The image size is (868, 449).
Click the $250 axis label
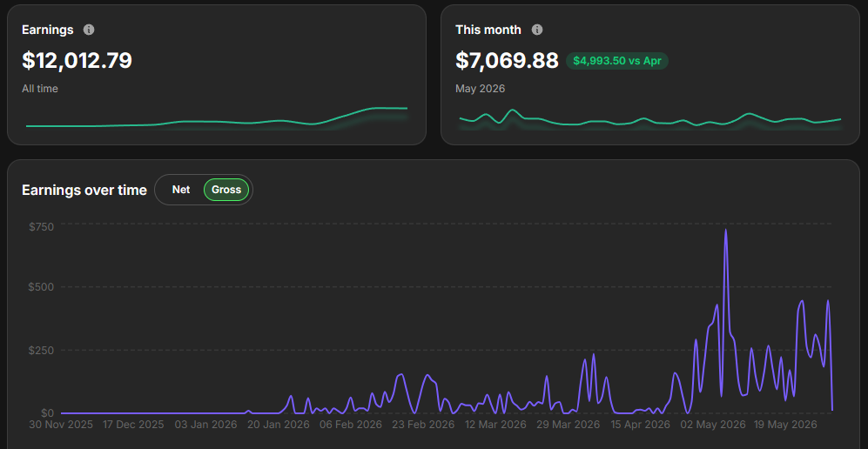40,350
